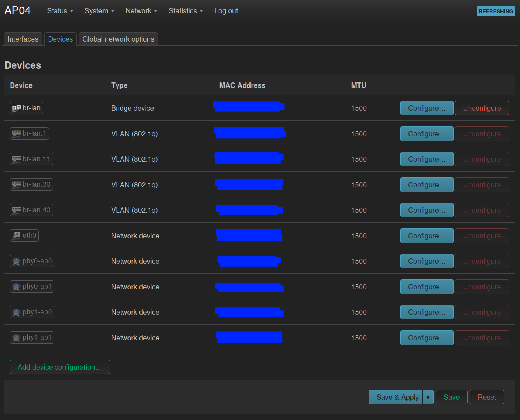Click the br-lan device name badge

[x=26, y=108]
